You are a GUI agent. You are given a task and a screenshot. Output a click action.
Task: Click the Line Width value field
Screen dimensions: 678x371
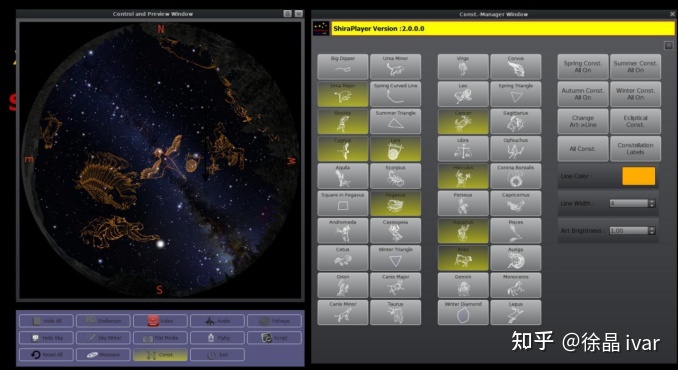[629, 203]
